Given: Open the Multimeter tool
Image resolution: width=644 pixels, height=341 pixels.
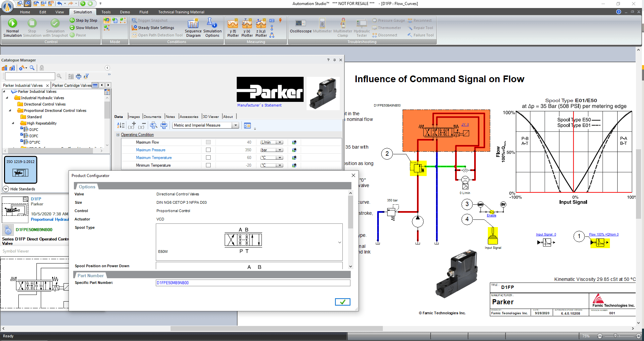Looking at the screenshot, I should tap(322, 27).
